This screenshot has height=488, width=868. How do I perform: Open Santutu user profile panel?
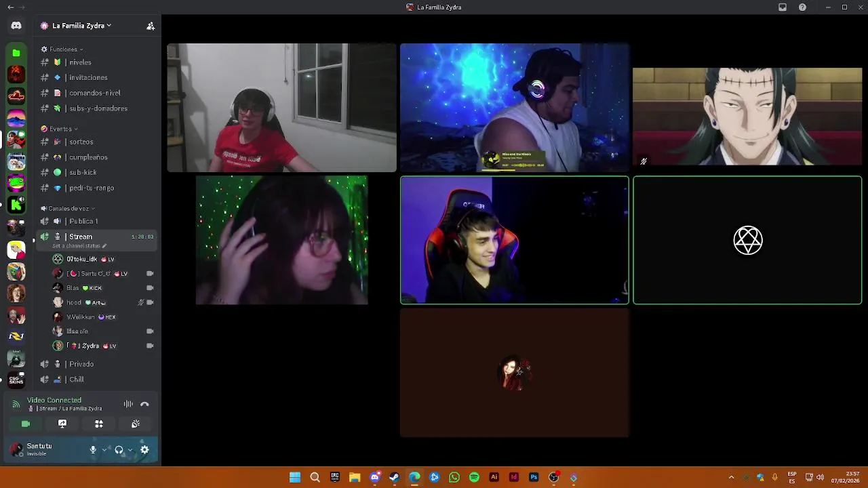[46, 449]
